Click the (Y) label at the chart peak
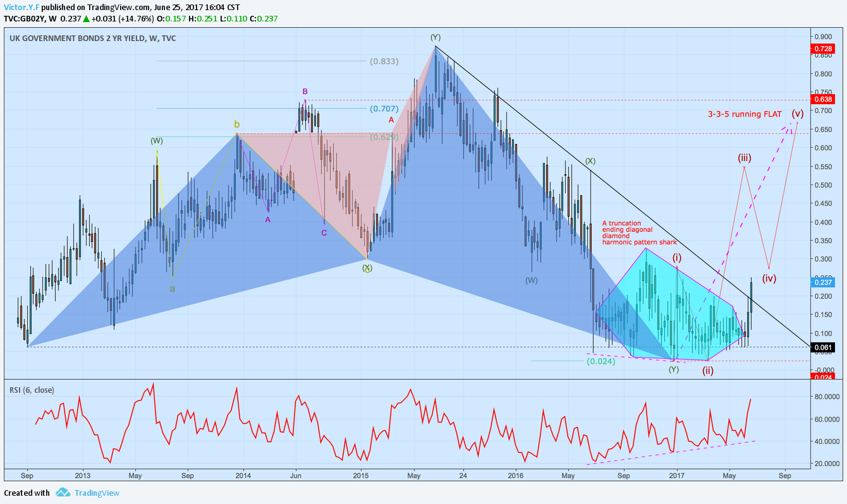Image resolution: width=847 pixels, height=504 pixels. click(x=436, y=37)
